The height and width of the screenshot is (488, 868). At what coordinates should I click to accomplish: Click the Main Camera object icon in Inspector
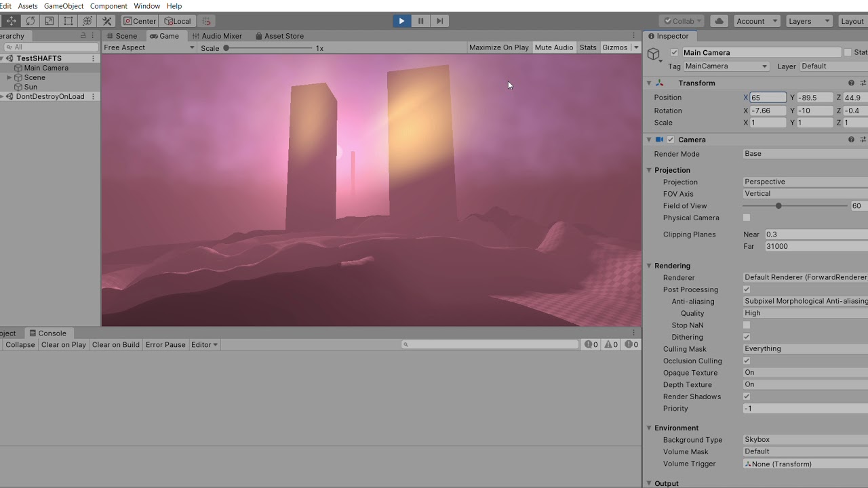pos(654,54)
